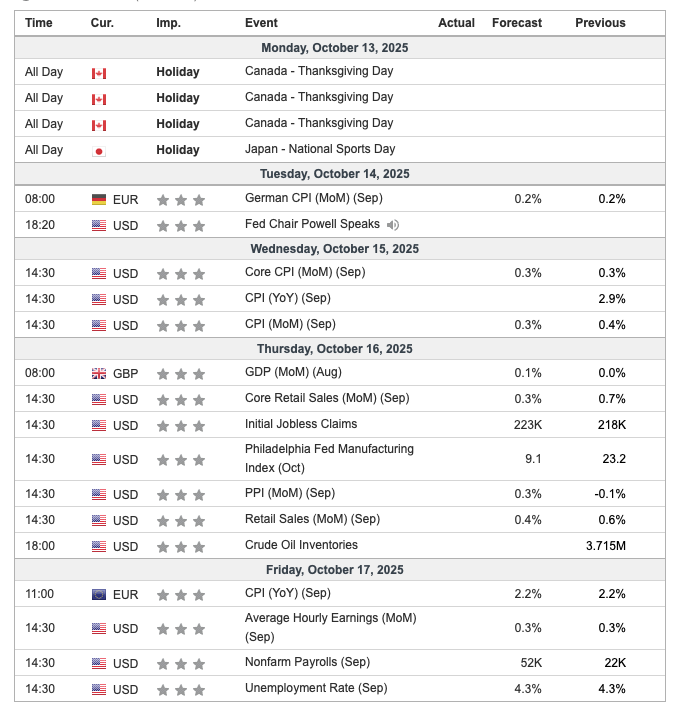Click the Previous column header
This screenshot has width=677, height=712.
coord(600,23)
